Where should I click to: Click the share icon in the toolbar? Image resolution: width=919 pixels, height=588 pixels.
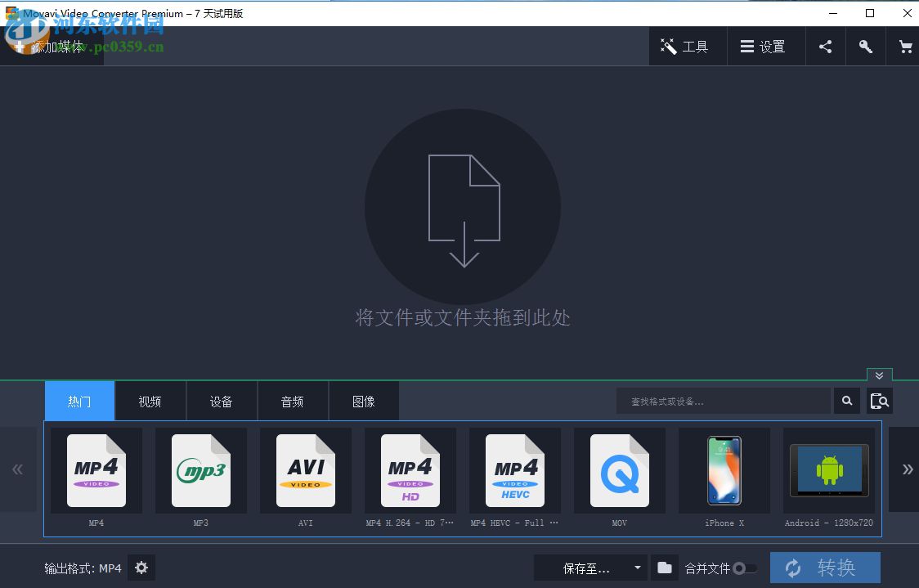pyautogui.click(x=825, y=47)
